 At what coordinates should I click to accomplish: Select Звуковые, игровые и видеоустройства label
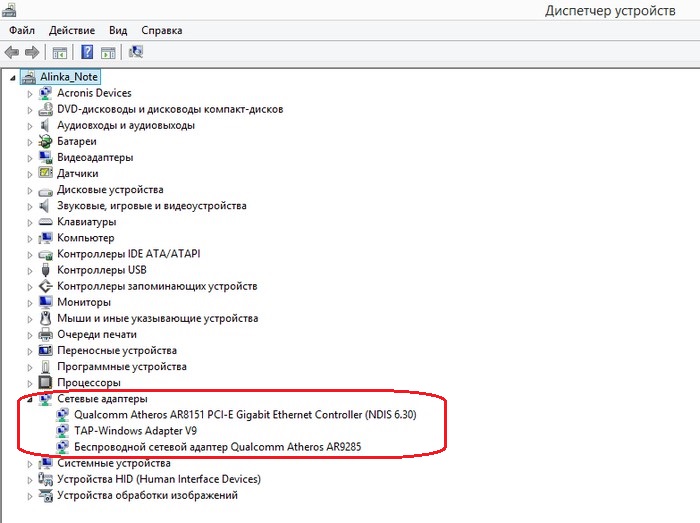tap(152, 206)
